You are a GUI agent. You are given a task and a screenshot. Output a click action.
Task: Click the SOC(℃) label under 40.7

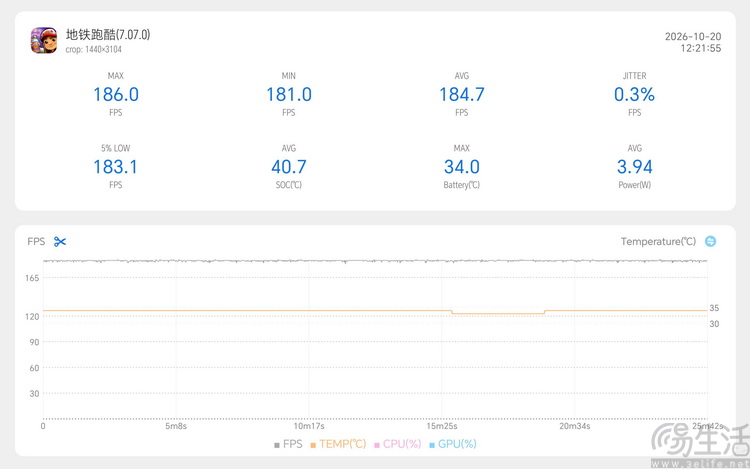[289, 185]
